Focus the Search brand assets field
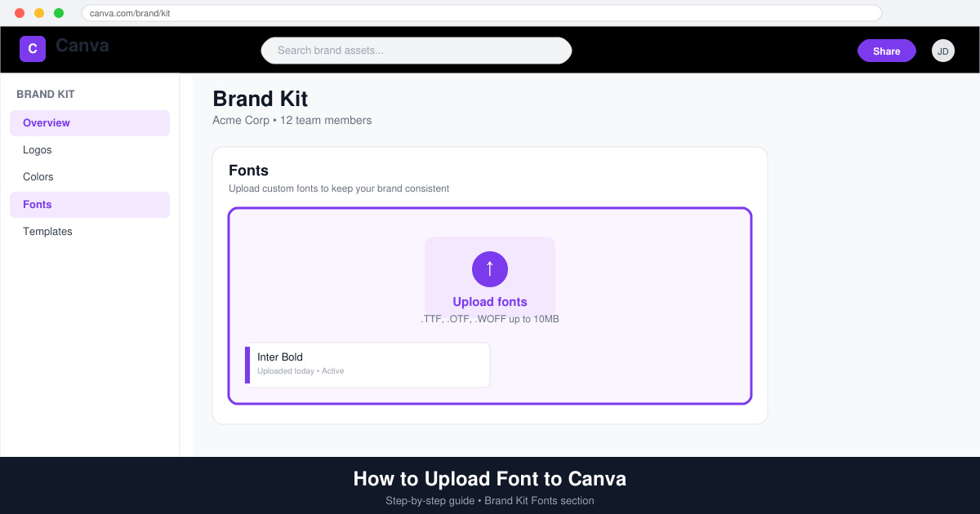The height and width of the screenshot is (514, 980). (x=416, y=51)
